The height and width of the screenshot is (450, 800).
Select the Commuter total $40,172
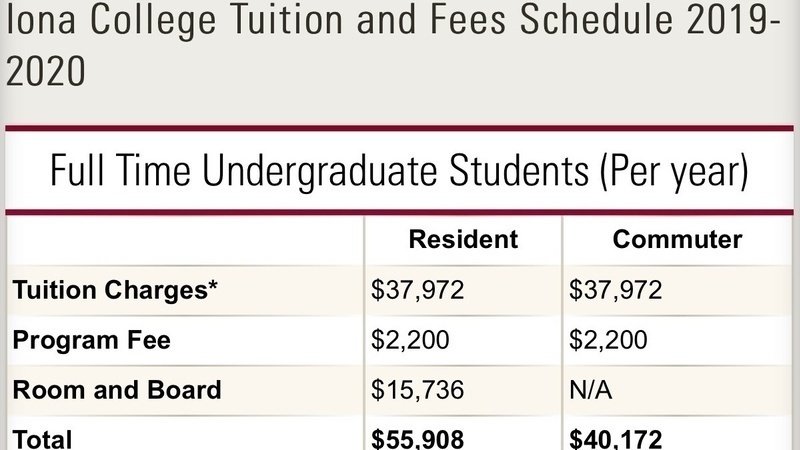coord(616,437)
